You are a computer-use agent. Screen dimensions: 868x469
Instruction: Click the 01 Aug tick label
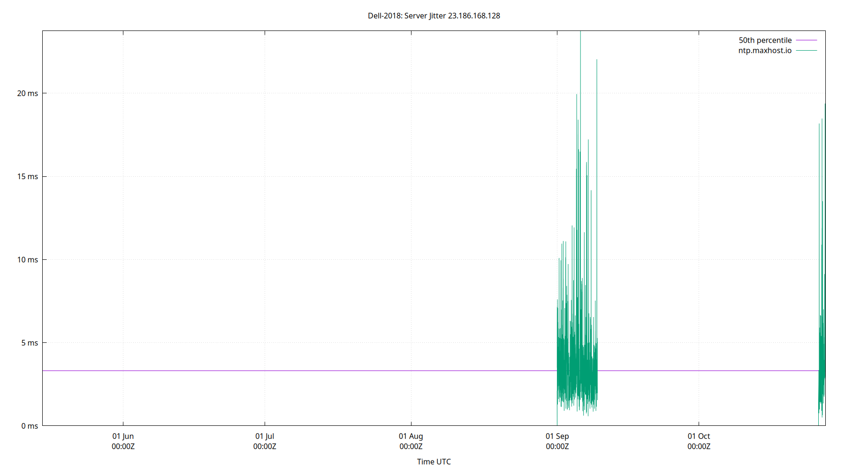tap(411, 436)
